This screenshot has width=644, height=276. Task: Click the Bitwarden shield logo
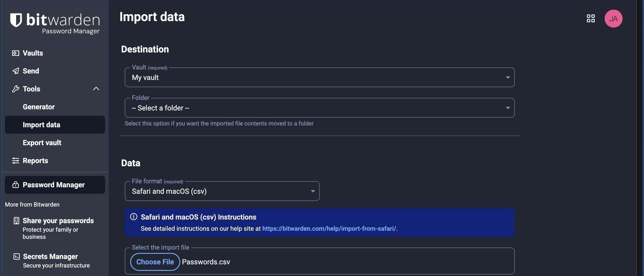pyautogui.click(x=16, y=20)
